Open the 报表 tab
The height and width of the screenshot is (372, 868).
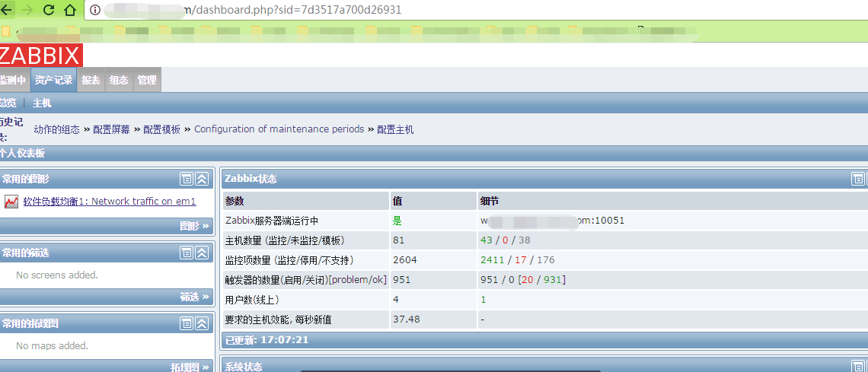tap(91, 80)
